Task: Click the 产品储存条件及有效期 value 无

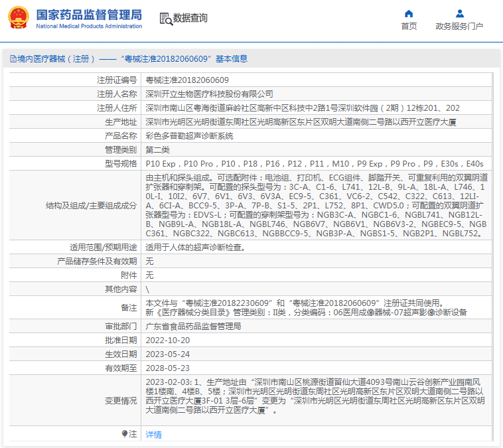Action: click(x=149, y=261)
